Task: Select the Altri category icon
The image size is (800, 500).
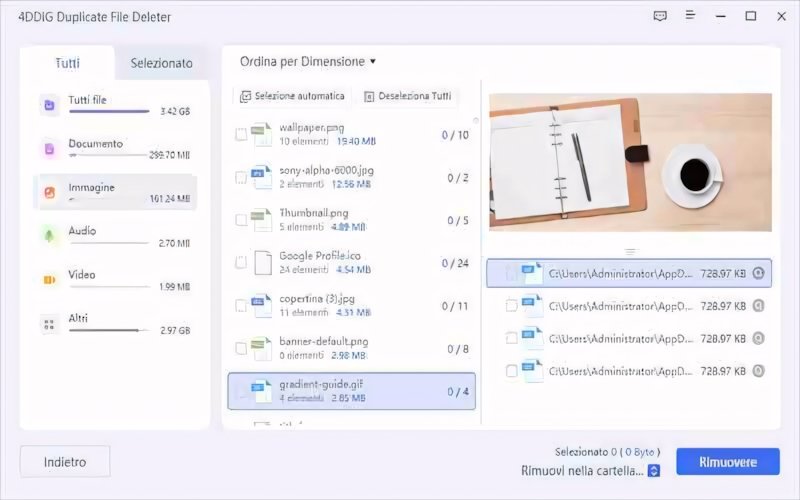Action: [x=49, y=324]
